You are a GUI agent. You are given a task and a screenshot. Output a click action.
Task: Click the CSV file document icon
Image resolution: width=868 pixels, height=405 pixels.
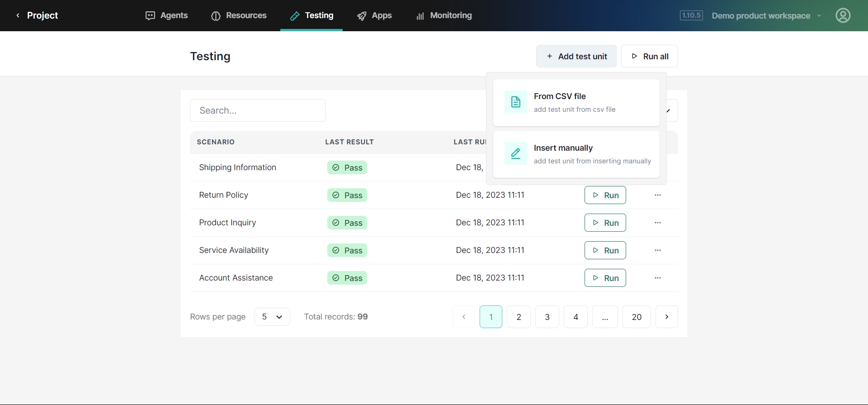pyautogui.click(x=515, y=102)
